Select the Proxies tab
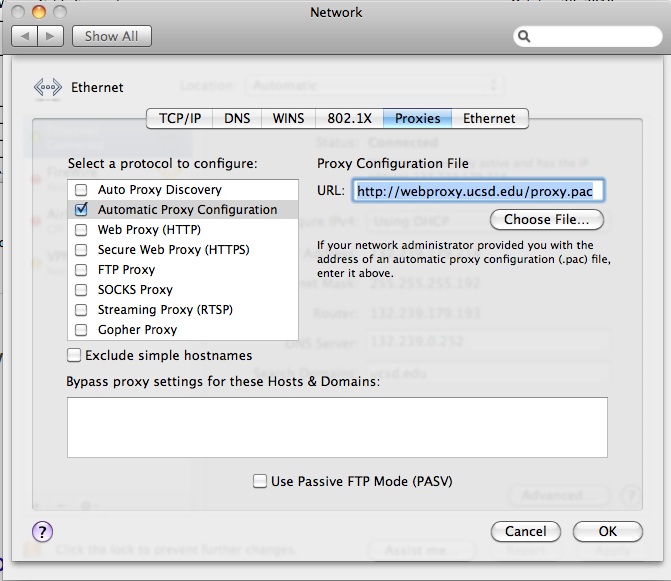This screenshot has width=671, height=581. [x=417, y=118]
